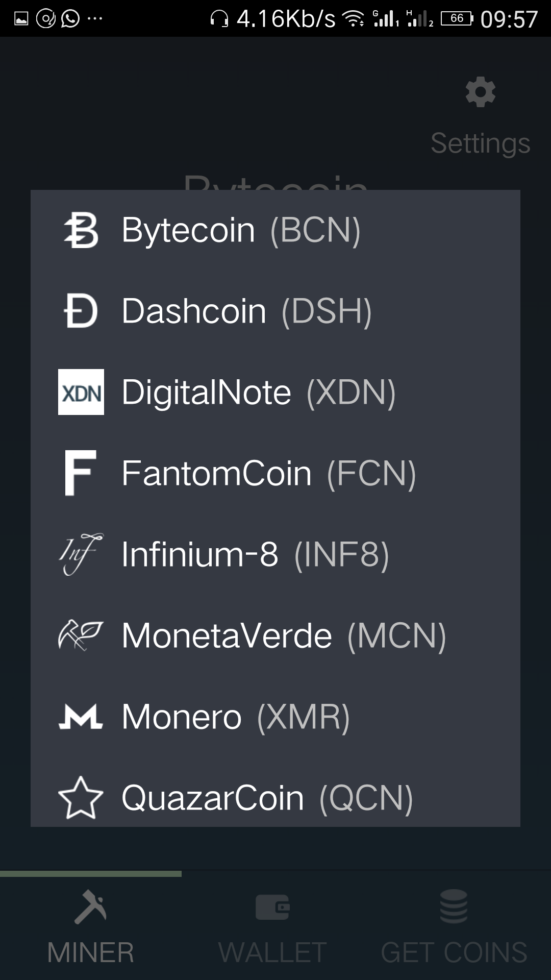Click the Monero M logo icon

pyautogui.click(x=81, y=717)
